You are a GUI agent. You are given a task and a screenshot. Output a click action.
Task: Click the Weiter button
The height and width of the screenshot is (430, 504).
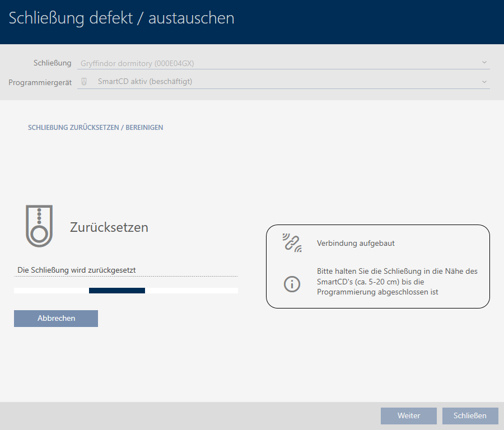pos(408,415)
